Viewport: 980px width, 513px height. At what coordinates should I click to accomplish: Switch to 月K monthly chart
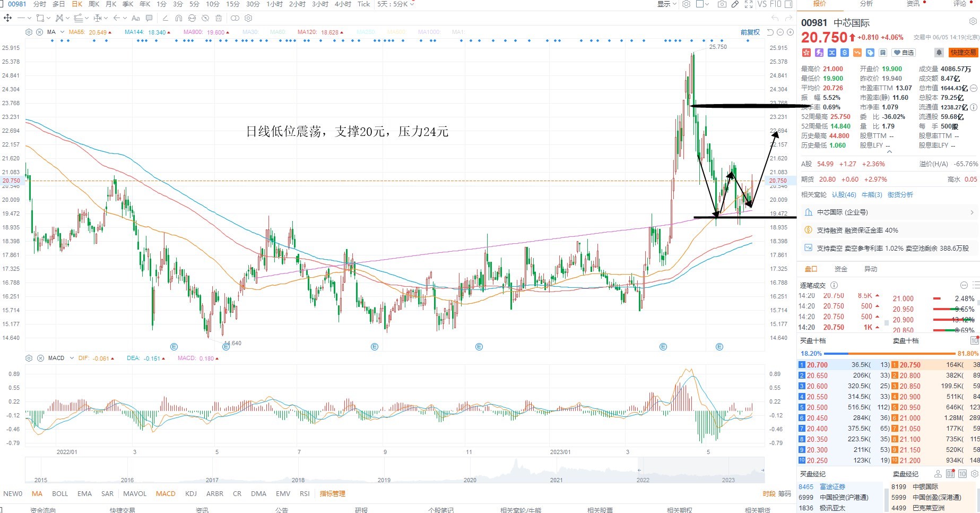[111, 4]
